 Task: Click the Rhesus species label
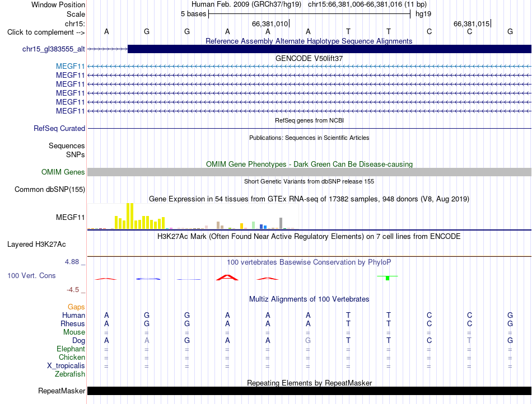pos(73,323)
